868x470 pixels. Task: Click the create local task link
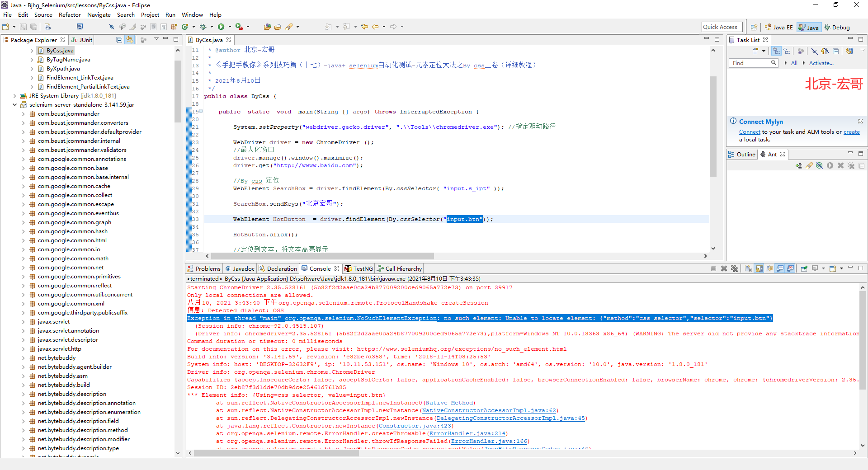(x=851, y=132)
